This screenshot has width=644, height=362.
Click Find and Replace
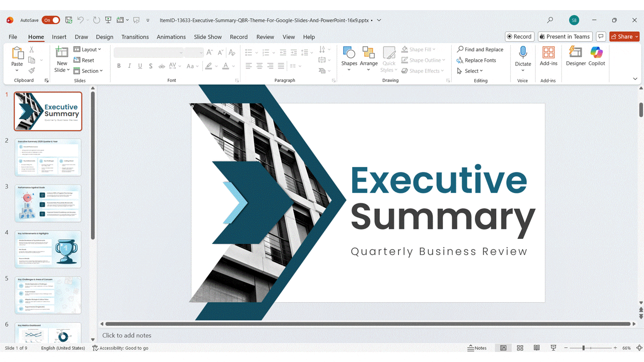pyautogui.click(x=480, y=49)
